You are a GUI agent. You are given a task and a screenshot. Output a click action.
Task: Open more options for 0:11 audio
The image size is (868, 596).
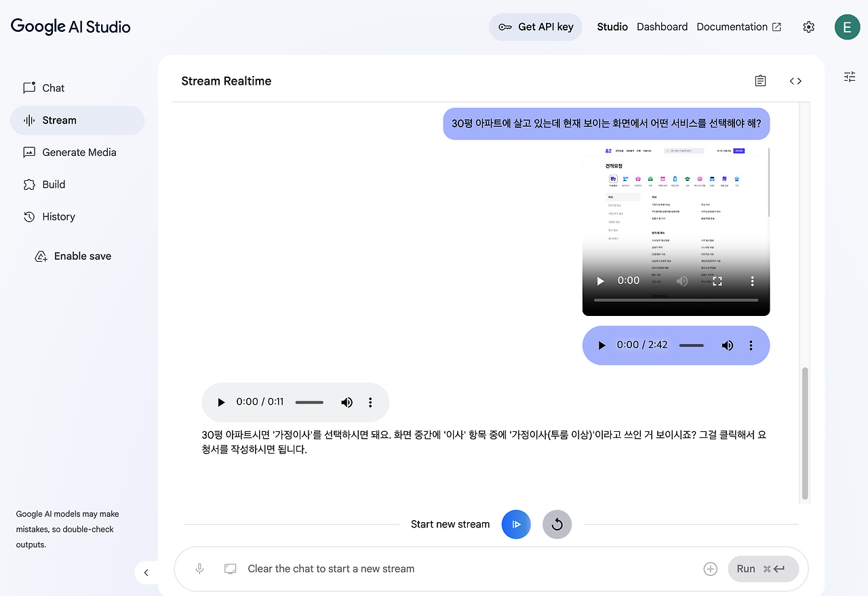370,402
